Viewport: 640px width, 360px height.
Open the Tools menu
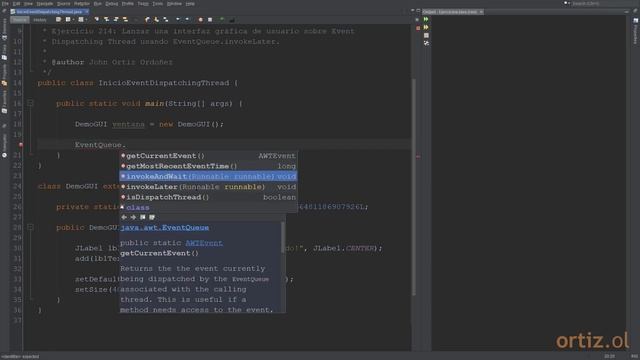[x=158, y=4]
